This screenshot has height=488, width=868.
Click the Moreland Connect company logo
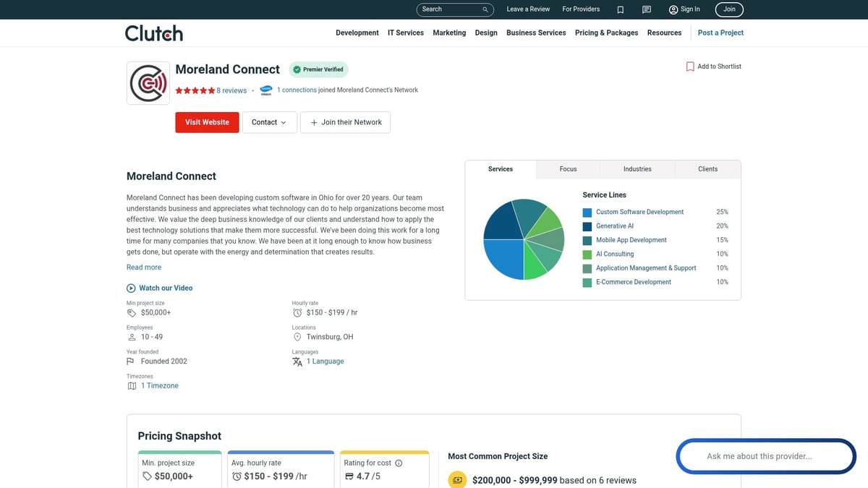[148, 83]
